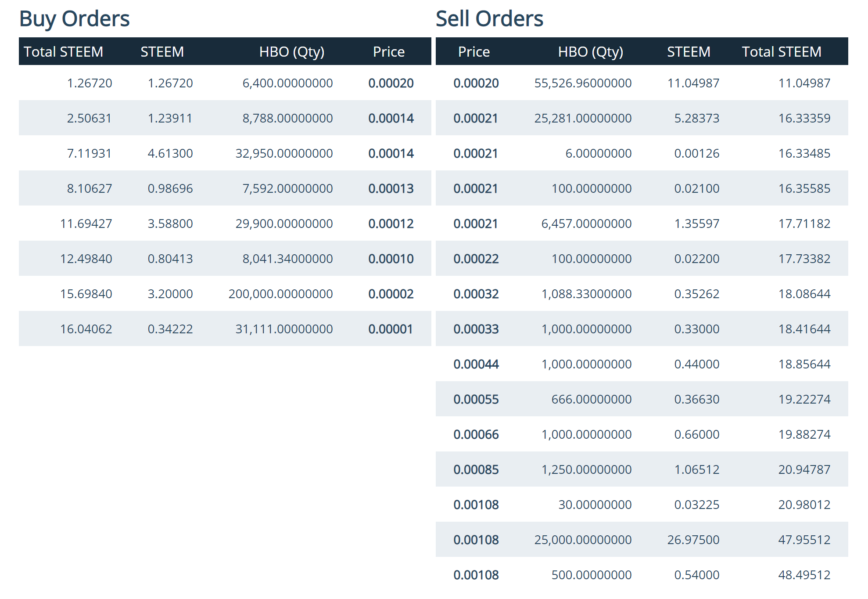Click the 0.00001 buy price
This screenshot has width=868, height=599.
point(391,329)
